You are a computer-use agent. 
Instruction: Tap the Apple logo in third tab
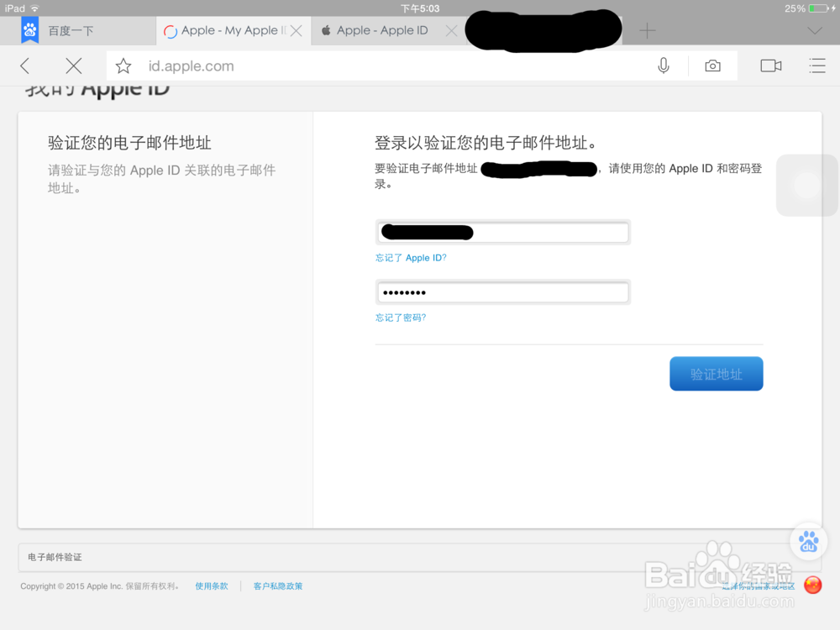[x=326, y=30]
